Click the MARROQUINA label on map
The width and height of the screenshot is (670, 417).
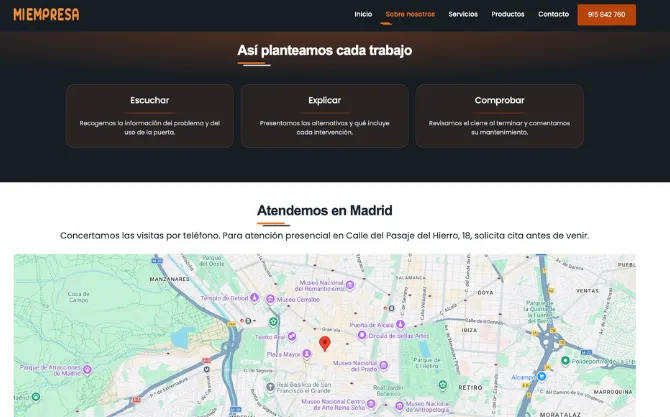pyautogui.click(x=613, y=392)
